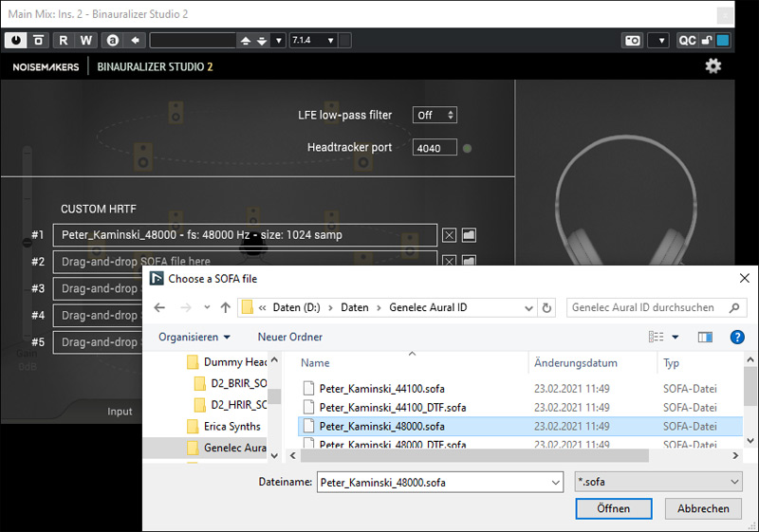Screen dimensions: 759x532
Task: Select Peter_Kaminski_44100.sofa file
Action: coord(381,388)
